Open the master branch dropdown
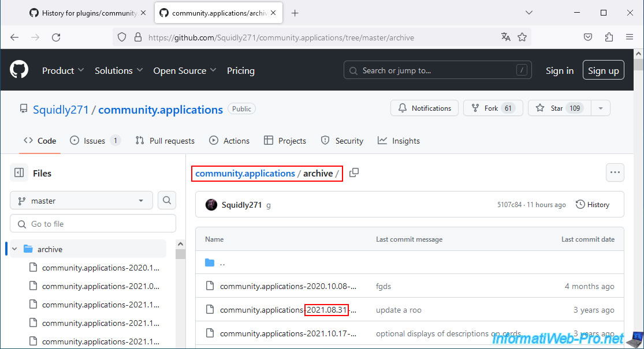 pos(81,201)
